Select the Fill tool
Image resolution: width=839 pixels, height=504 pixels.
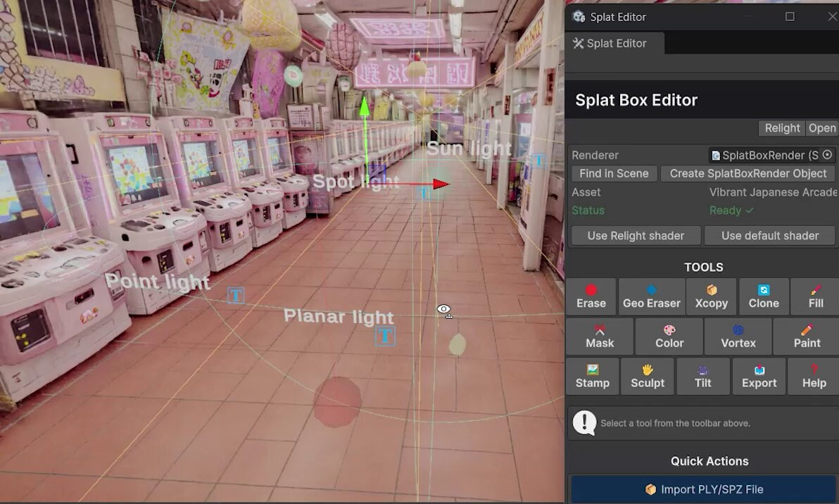(x=815, y=296)
